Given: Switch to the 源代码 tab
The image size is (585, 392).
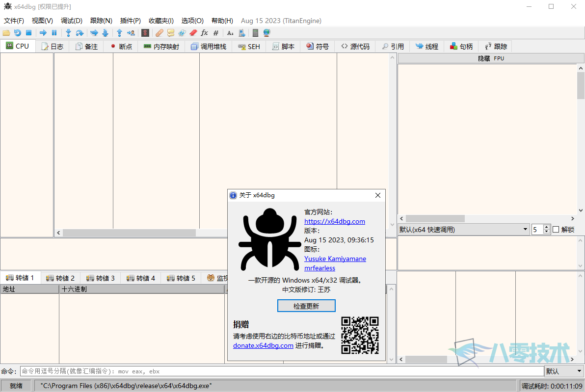Looking at the screenshot, I should pyautogui.click(x=355, y=46).
